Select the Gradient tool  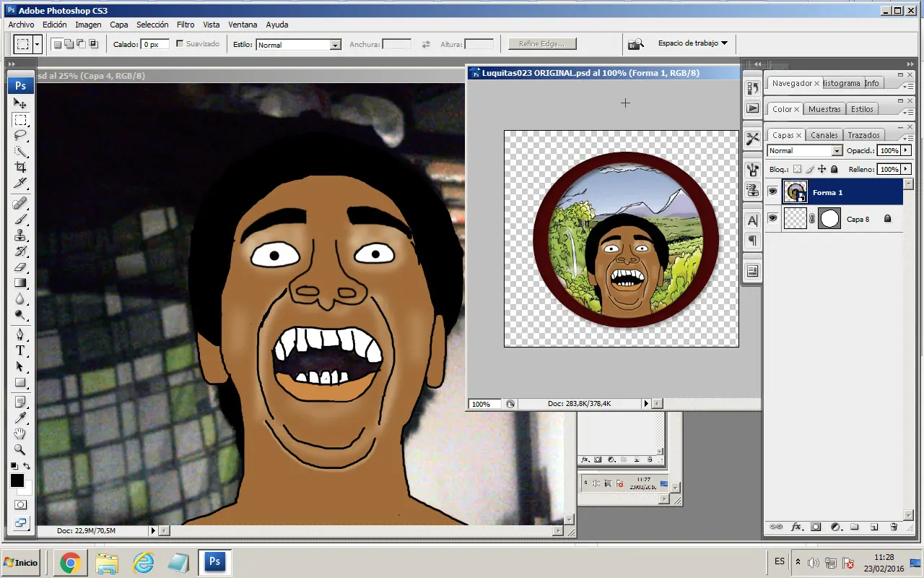pos(20,282)
